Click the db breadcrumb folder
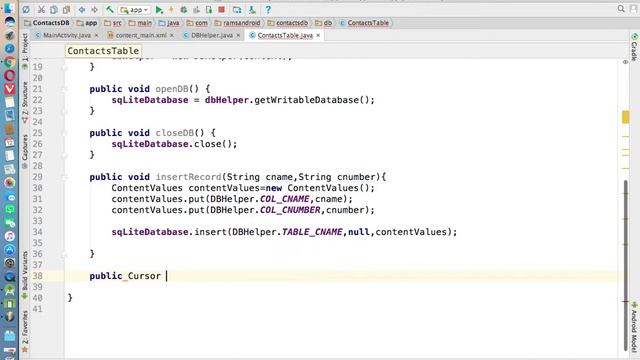The image size is (640, 360). click(x=324, y=23)
